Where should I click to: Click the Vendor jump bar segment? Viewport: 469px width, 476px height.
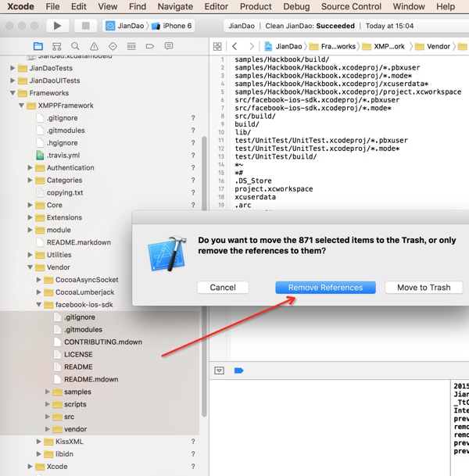tap(432, 46)
